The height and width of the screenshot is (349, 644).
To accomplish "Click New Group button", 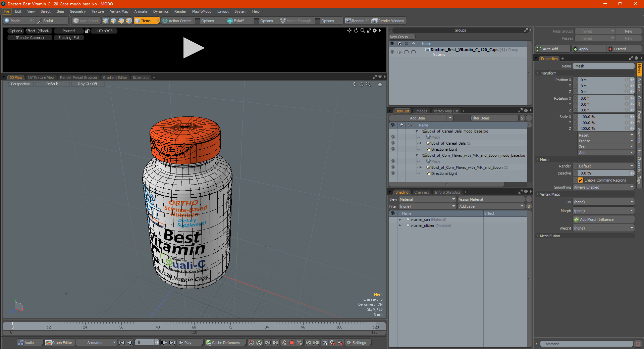I will click(402, 37).
